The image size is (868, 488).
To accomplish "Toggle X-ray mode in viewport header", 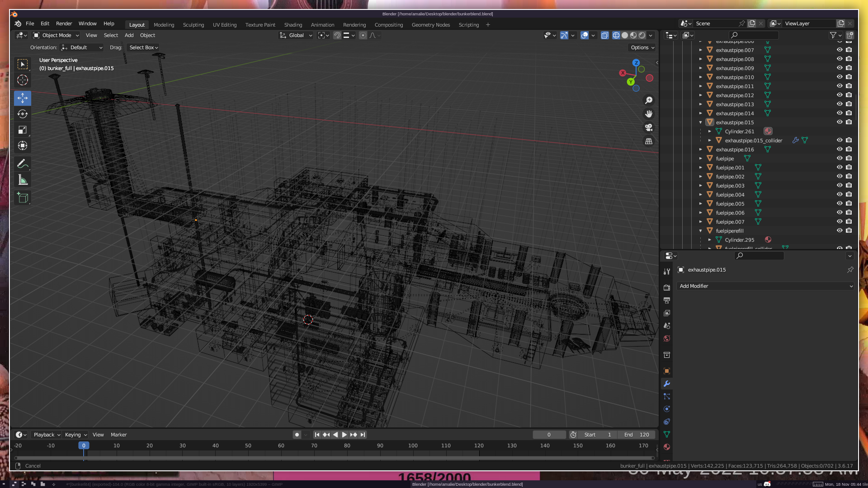I will (x=605, y=35).
